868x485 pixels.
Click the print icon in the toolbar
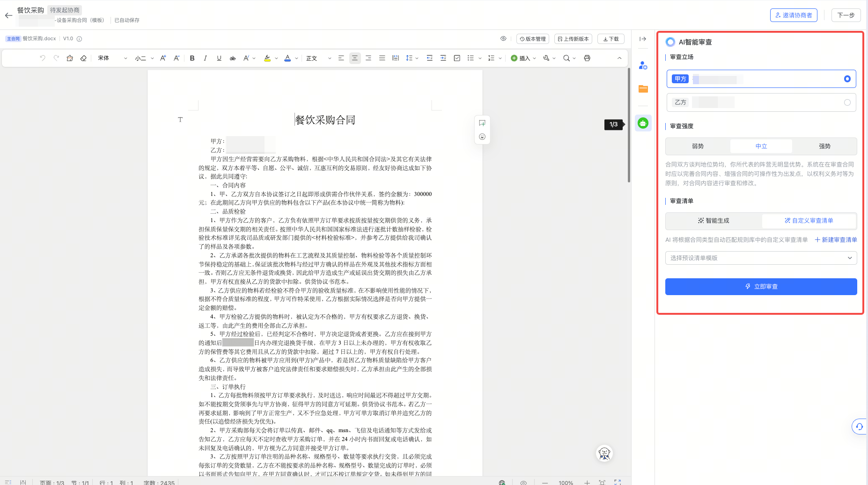[x=588, y=58]
